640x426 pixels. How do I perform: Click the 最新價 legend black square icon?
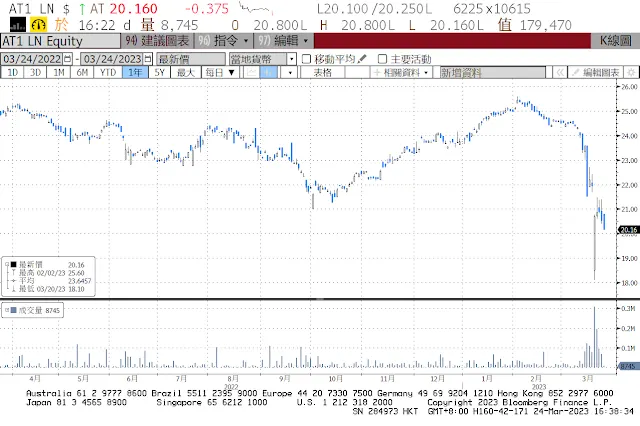coord(13,265)
